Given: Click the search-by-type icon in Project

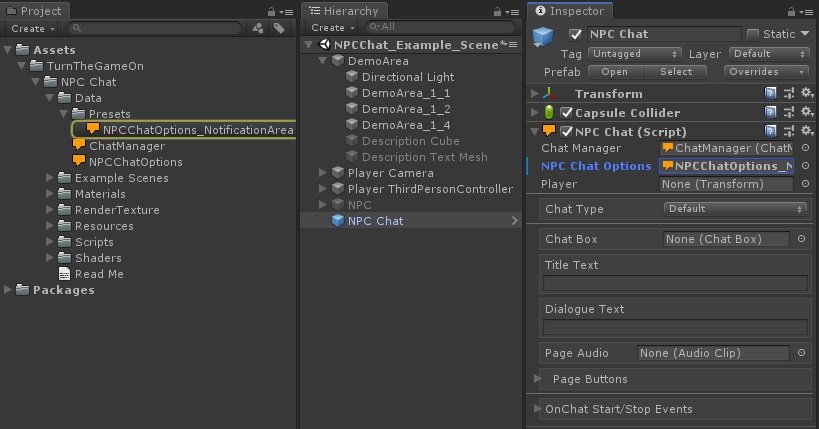Looking at the screenshot, I should (x=258, y=28).
